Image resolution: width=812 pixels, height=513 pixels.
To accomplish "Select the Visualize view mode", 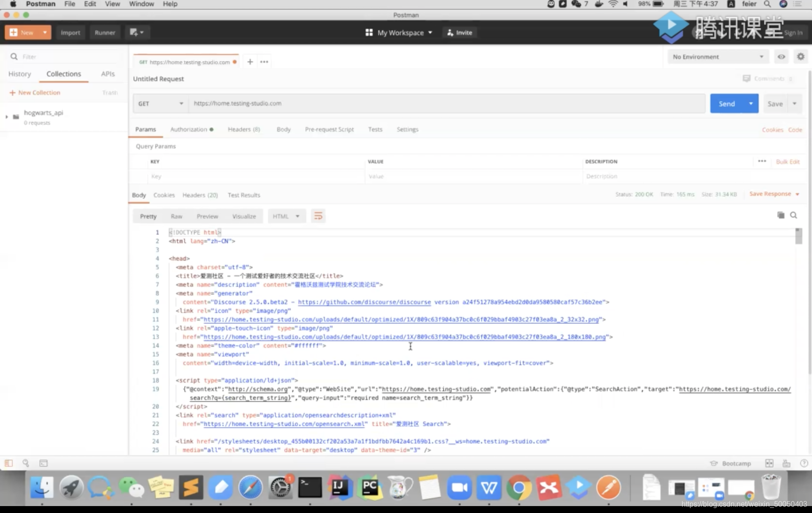I will [244, 216].
